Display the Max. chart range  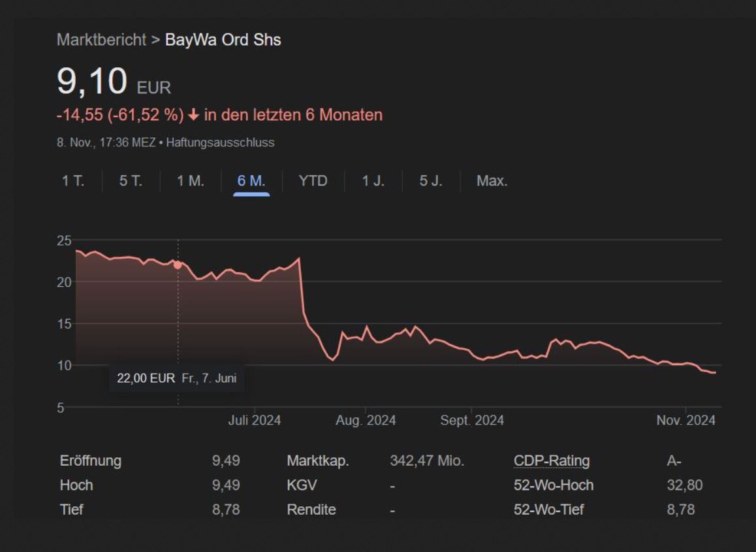tap(492, 181)
